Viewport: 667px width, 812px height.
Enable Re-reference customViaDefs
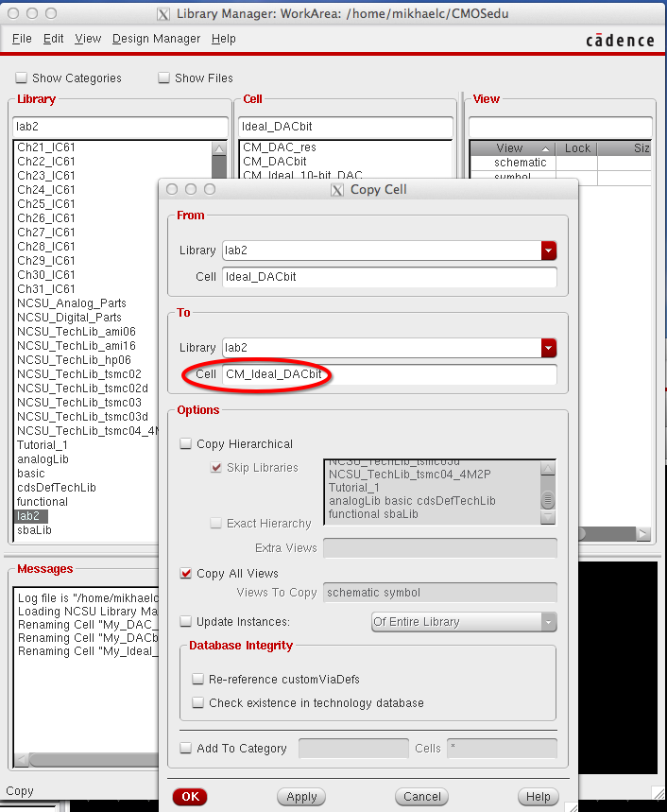click(x=197, y=679)
